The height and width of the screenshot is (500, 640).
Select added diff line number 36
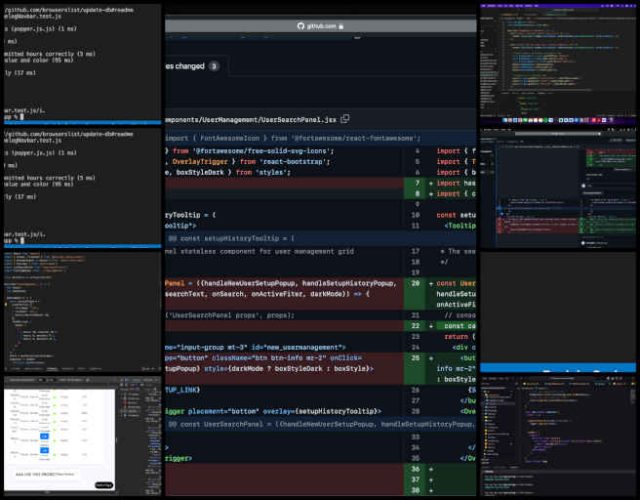[x=415, y=467]
